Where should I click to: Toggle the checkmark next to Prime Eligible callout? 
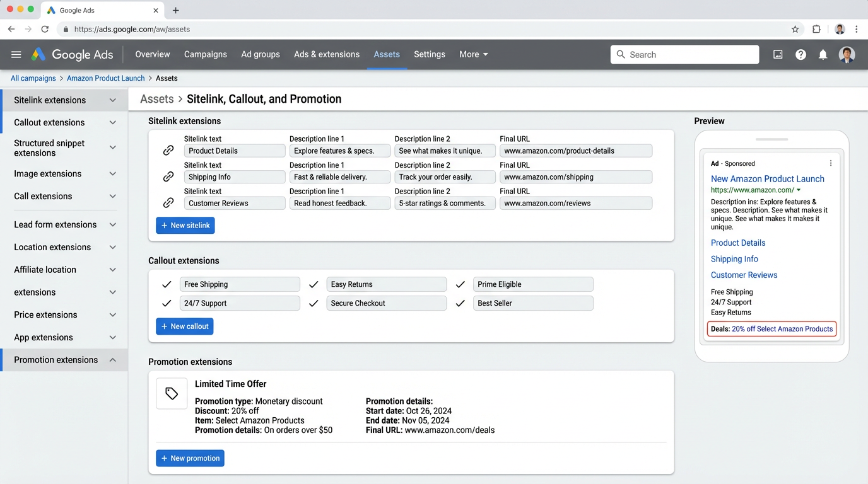[460, 284]
